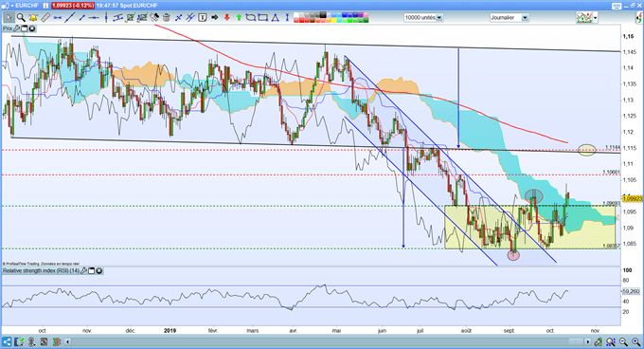Image resolution: width=644 pixels, height=349 pixels.
Task: Select the parallel channel drawing tool
Action: [117, 17]
